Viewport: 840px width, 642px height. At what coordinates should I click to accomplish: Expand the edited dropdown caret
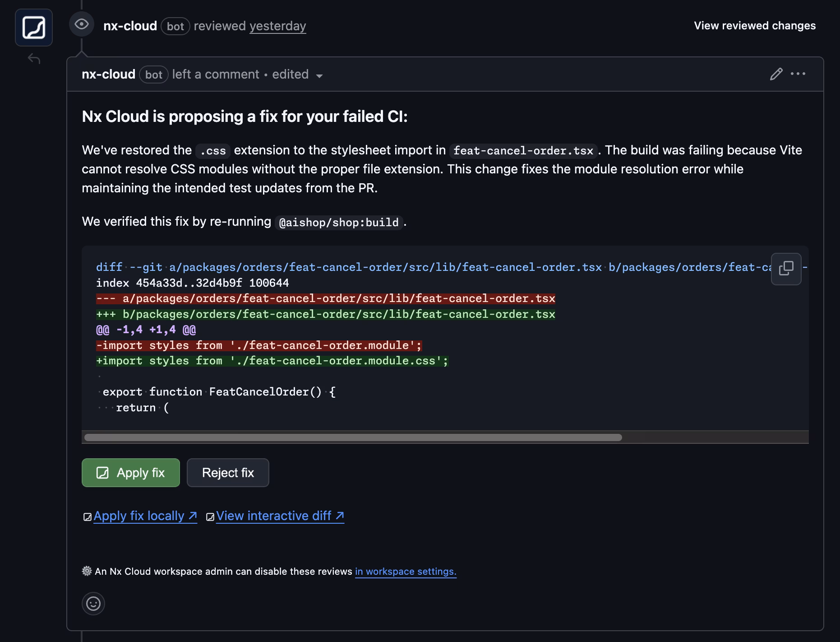pyautogui.click(x=319, y=75)
